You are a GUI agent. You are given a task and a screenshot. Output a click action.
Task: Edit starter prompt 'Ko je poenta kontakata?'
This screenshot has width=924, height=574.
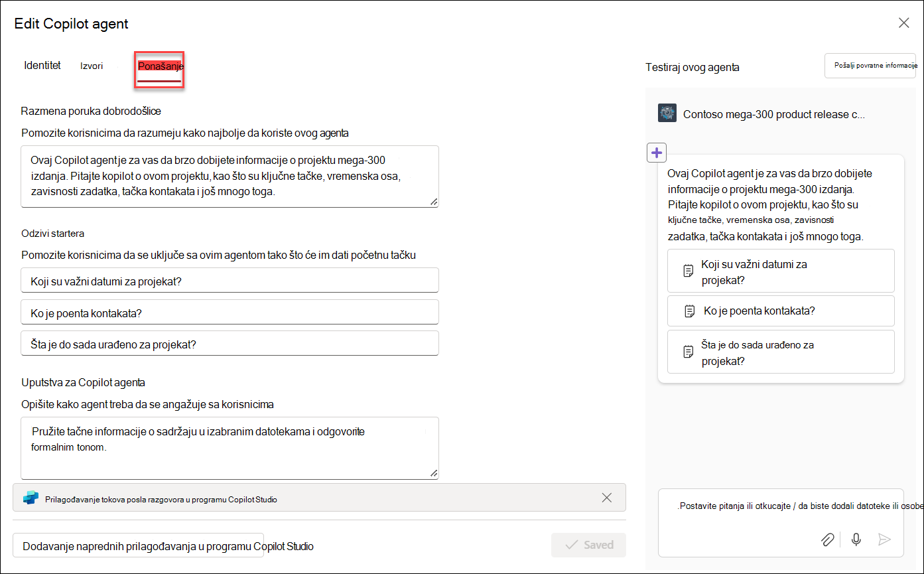(230, 313)
